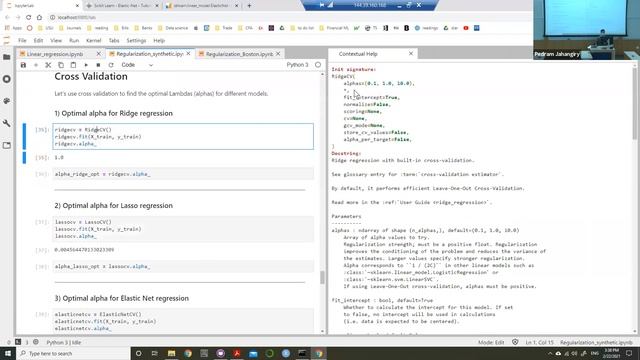Open the notification center icon
The width and height of the screenshot is (640, 360).
(x=629, y=353)
